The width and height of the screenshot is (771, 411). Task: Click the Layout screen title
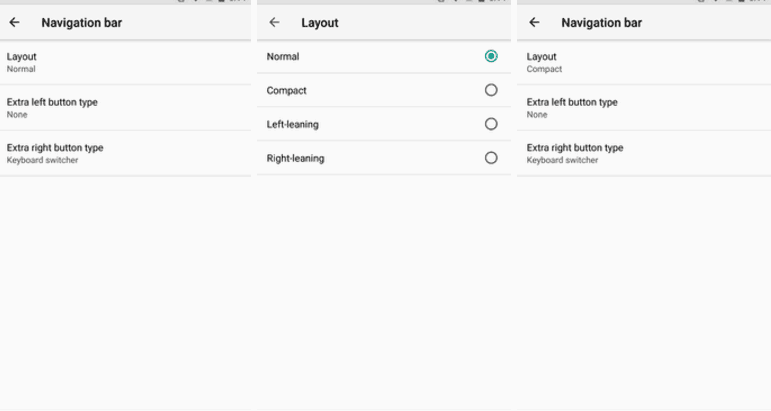[320, 23]
